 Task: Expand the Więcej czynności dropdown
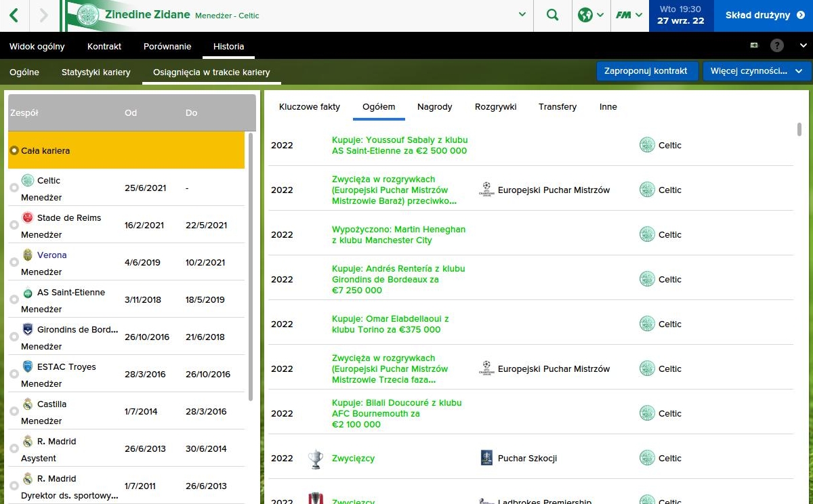(756, 71)
